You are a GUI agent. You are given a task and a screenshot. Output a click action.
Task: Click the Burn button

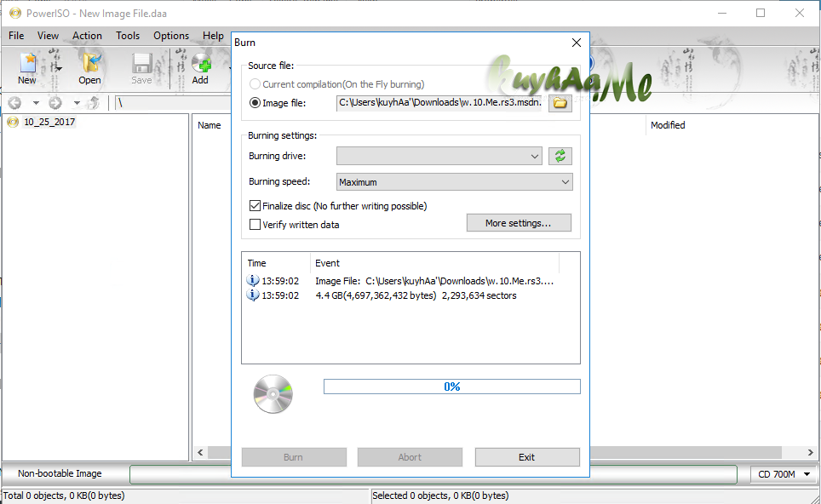[x=294, y=457]
